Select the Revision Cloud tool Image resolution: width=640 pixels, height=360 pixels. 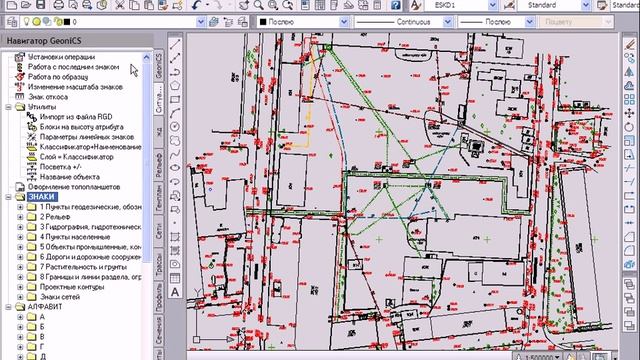[175, 141]
